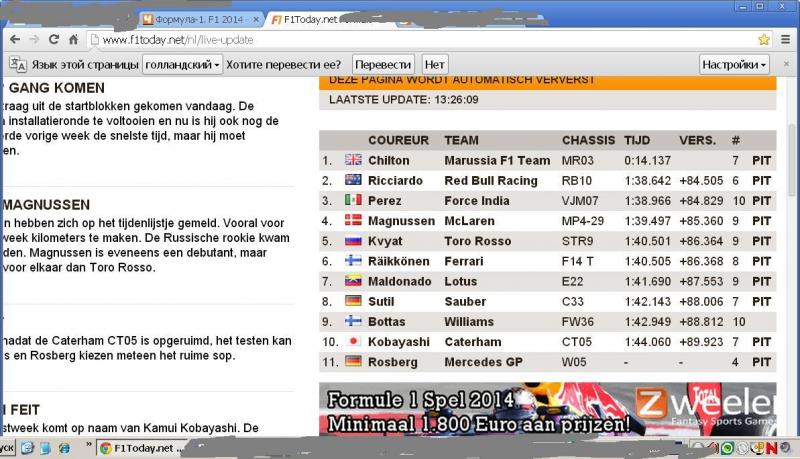The width and height of the screenshot is (800, 459).
Task: Open the Chrome menu hamburger icon
Action: tap(785, 39)
